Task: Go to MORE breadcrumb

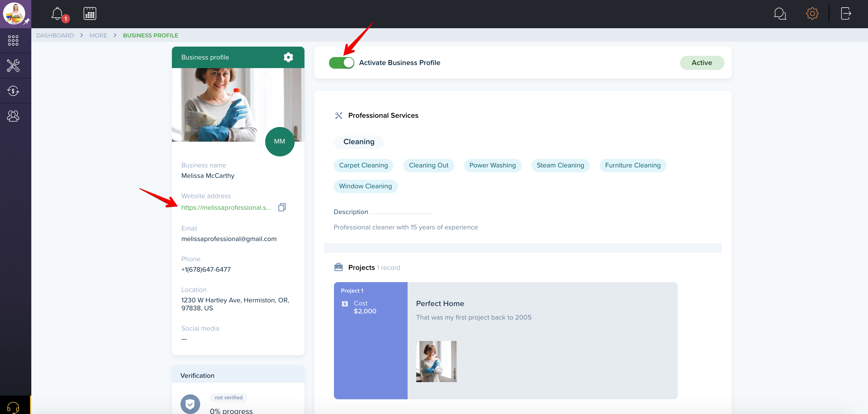Action: pyautogui.click(x=98, y=35)
